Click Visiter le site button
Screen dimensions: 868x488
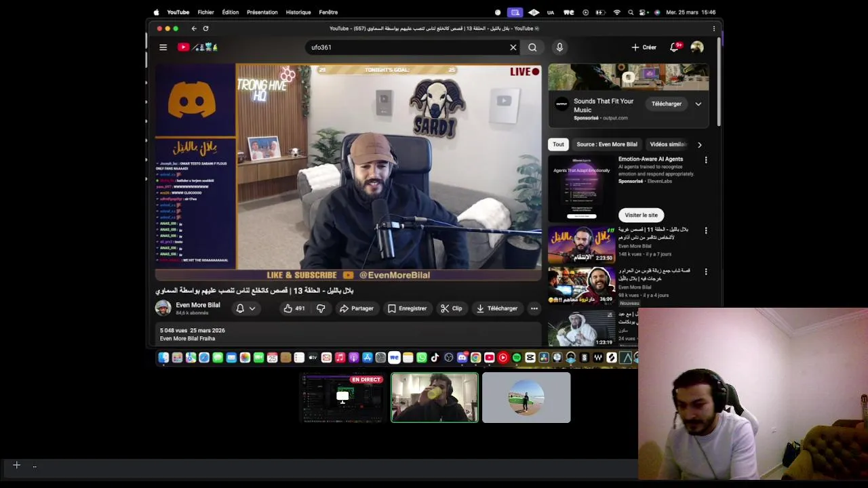point(641,215)
